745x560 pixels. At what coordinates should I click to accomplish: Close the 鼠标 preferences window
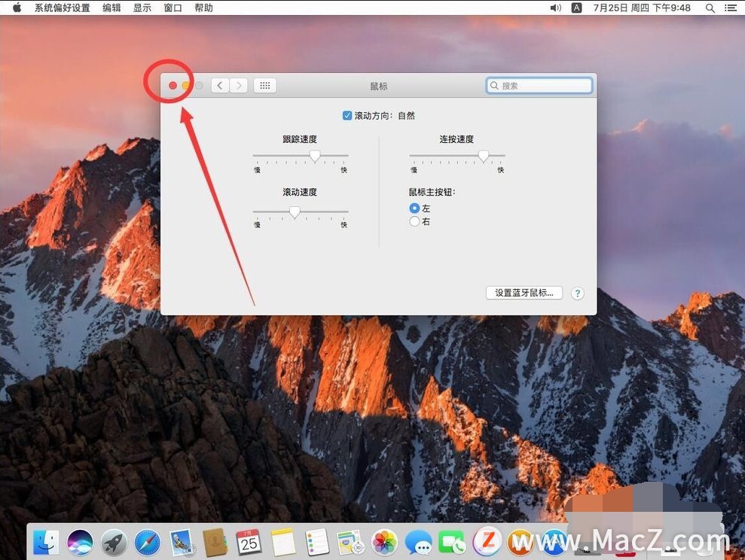coord(173,85)
